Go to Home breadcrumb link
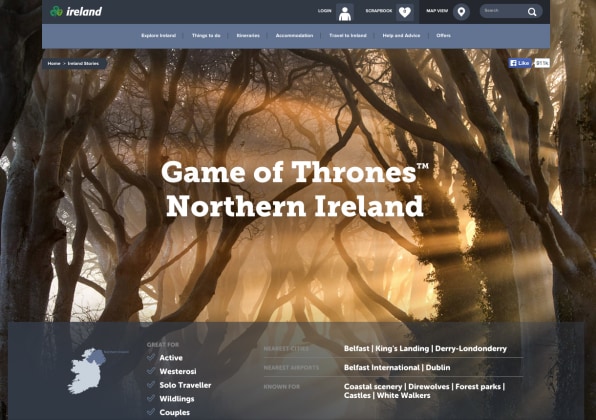Screen dimensions: 596x420 (x=54, y=63)
